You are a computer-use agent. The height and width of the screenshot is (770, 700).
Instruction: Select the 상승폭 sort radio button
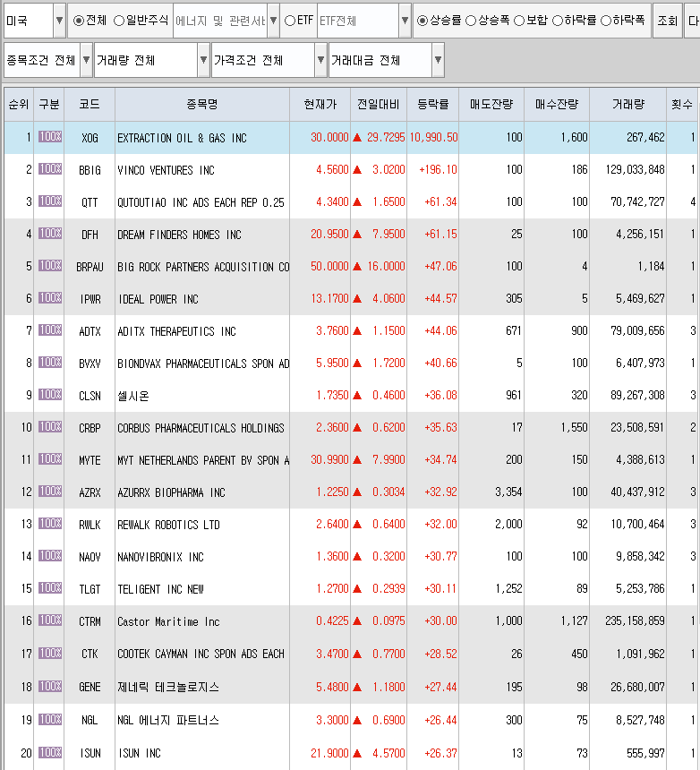click(470, 21)
